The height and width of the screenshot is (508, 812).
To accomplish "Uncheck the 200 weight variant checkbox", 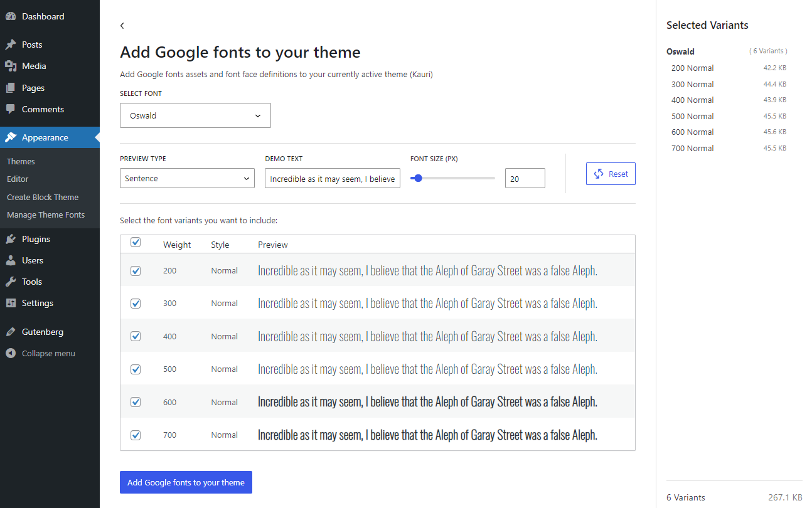I will point(136,271).
